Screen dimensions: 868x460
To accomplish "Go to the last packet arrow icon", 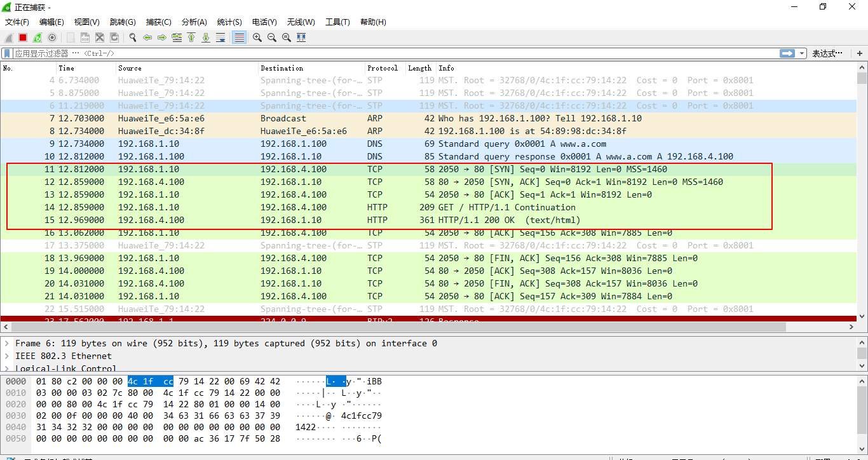I will (x=207, y=37).
